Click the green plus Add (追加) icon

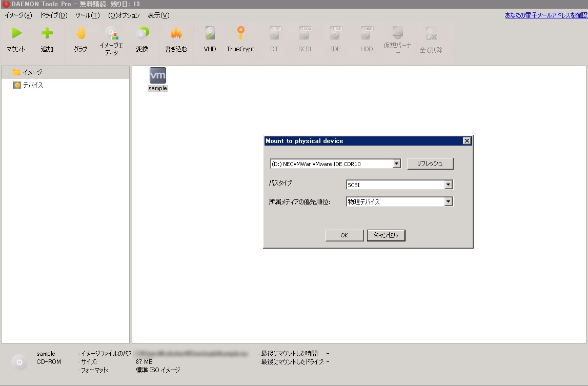[47, 33]
